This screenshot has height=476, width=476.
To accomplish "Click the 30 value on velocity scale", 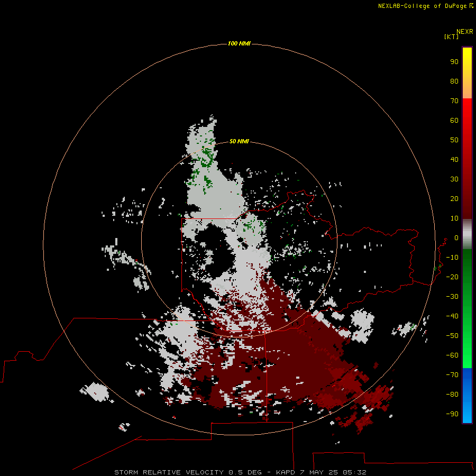I will pos(454,179).
